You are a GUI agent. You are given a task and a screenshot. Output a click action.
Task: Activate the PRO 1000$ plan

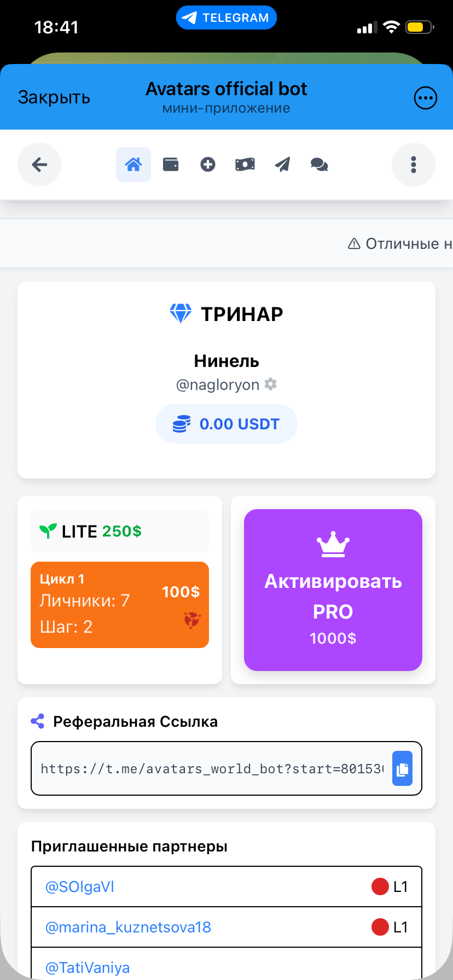(x=333, y=590)
